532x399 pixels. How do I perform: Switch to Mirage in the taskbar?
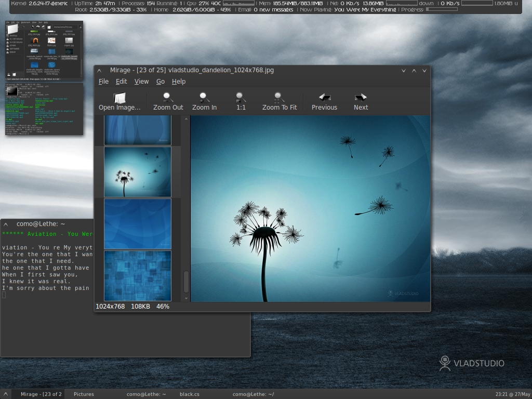click(x=41, y=394)
